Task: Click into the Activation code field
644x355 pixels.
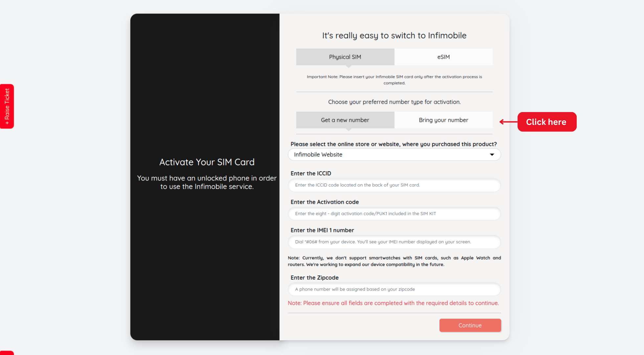Action: (394, 214)
